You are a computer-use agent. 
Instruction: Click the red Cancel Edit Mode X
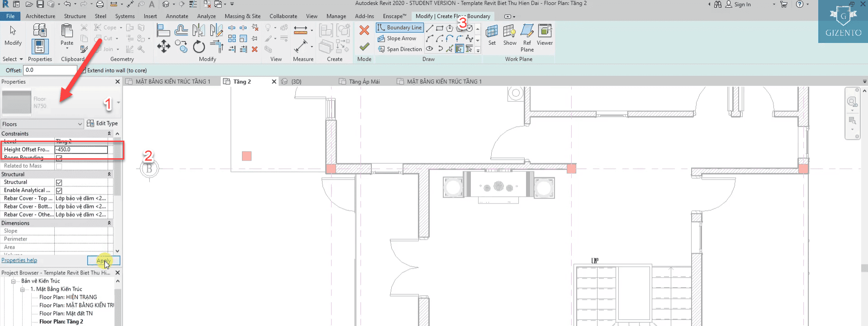364,30
